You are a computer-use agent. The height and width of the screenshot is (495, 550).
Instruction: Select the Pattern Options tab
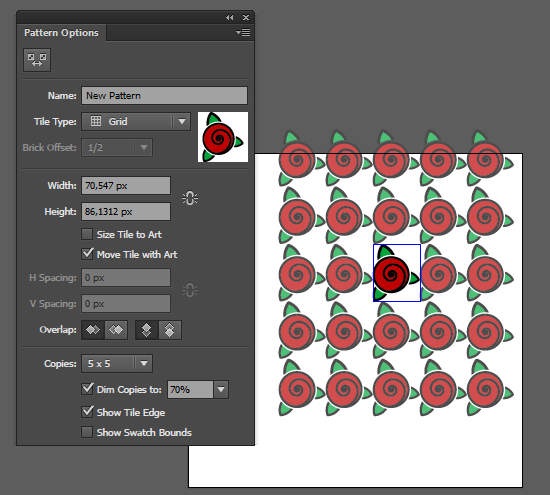pyautogui.click(x=61, y=33)
